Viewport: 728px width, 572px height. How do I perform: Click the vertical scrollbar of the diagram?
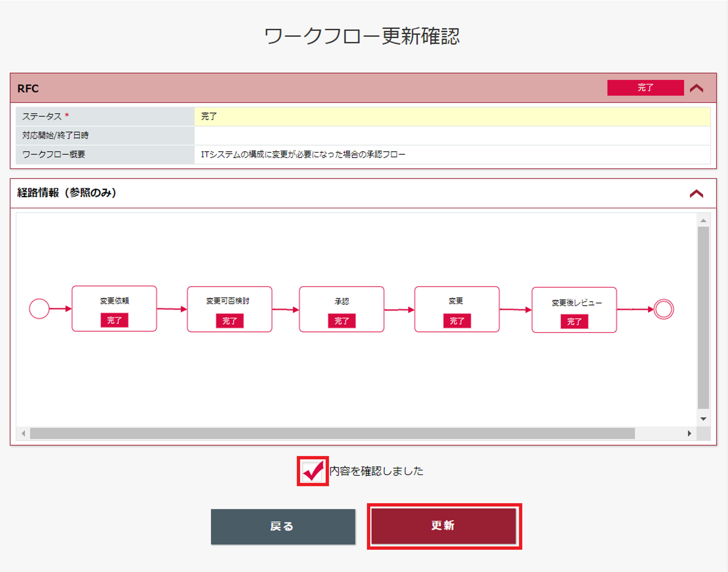pyautogui.click(x=703, y=318)
